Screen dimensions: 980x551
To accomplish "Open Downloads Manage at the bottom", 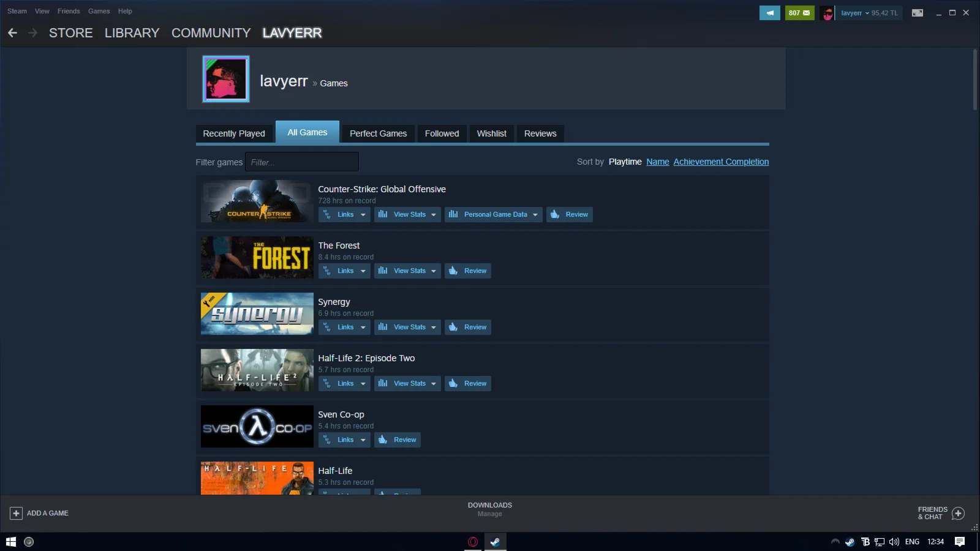I will pyautogui.click(x=490, y=509).
